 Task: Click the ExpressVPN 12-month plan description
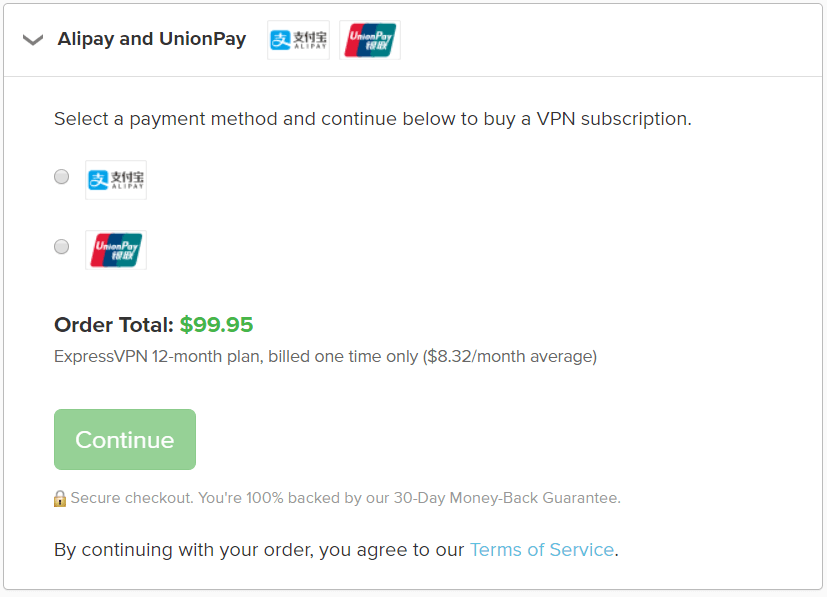click(325, 357)
